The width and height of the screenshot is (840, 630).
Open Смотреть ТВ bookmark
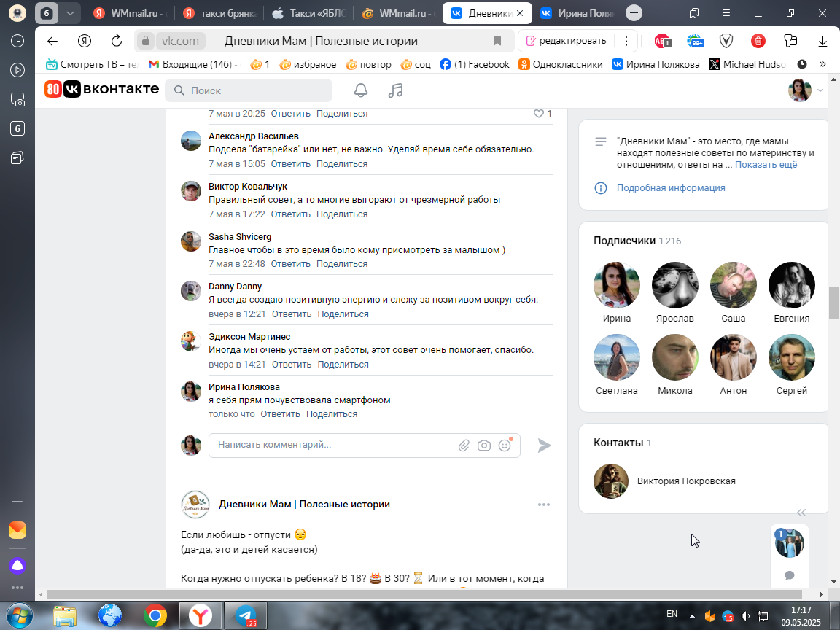pyautogui.click(x=91, y=64)
